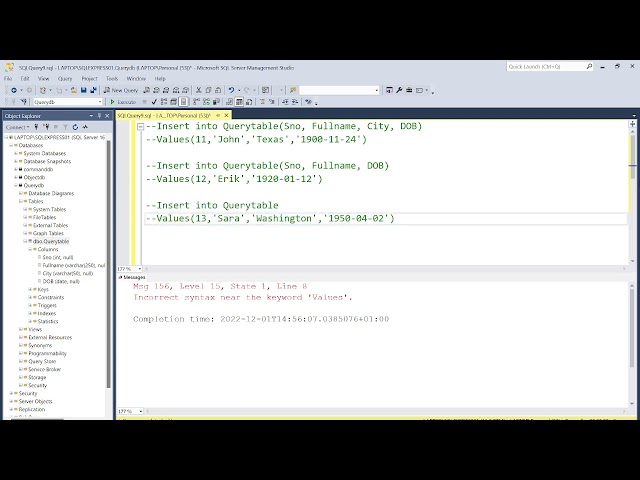The image size is (640, 480).
Task: Click the Activity Monitor icon in Object Explorer
Action: click(x=85, y=127)
